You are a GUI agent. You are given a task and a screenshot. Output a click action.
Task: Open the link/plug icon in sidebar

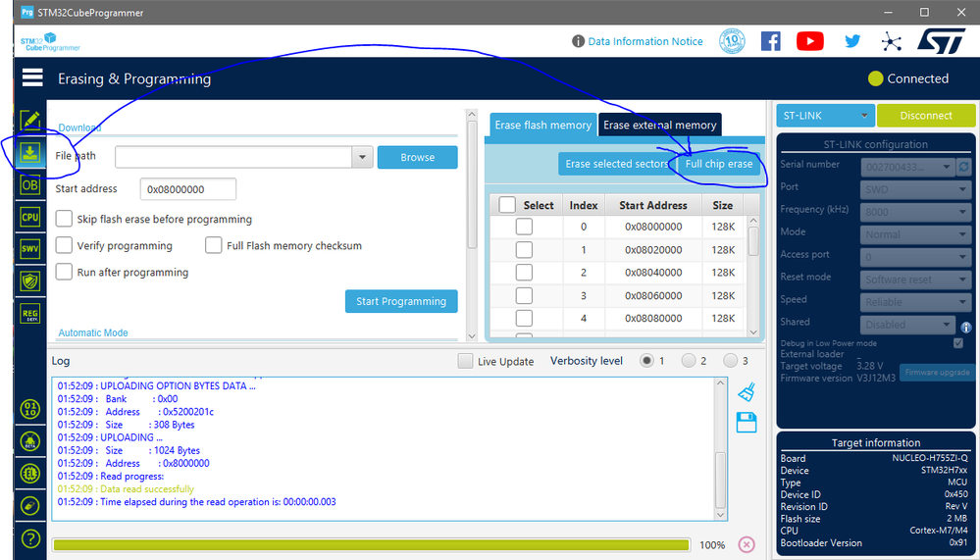pyautogui.click(x=30, y=506)
